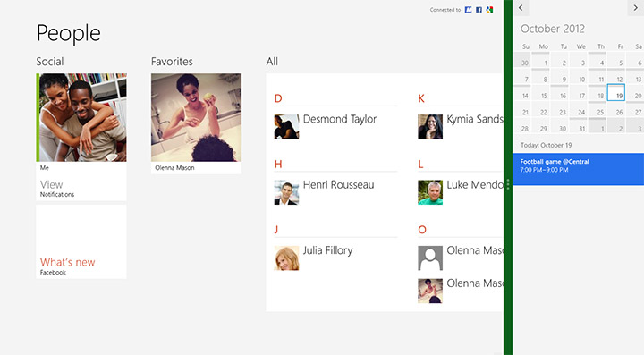Open Henri Rousseau's contact photo
The width and height of the screenshot is (644, 355).
(x=287, y=192)
